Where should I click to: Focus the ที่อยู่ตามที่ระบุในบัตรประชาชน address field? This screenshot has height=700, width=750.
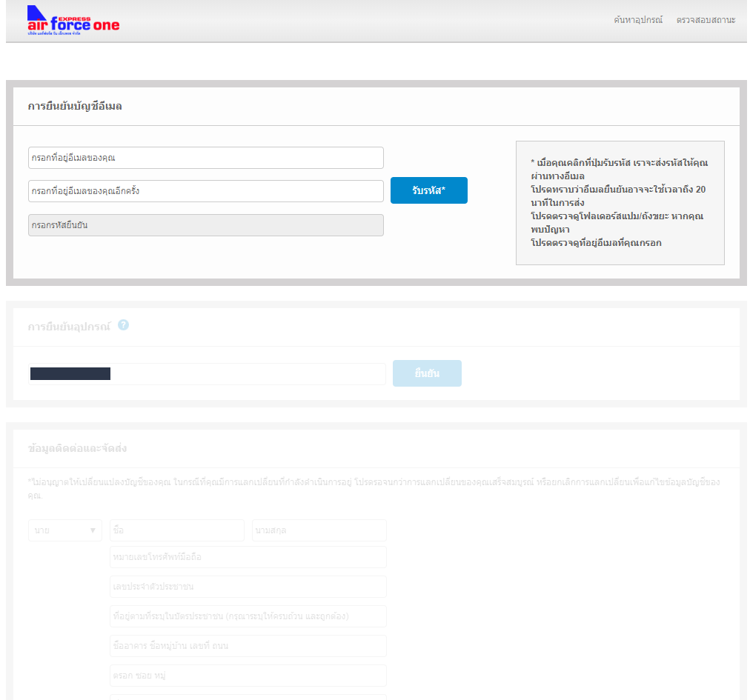point(248,616)
